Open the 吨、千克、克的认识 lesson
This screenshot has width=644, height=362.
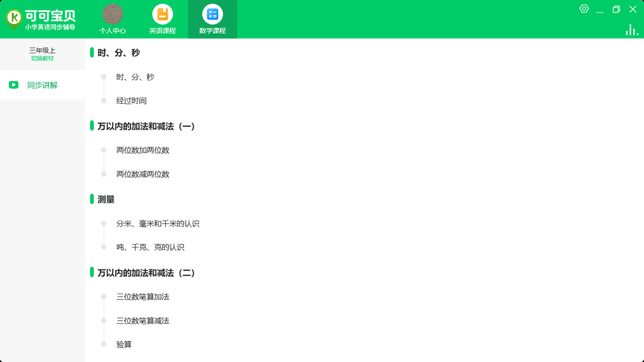pyautogui.click(x=149, y=247)
